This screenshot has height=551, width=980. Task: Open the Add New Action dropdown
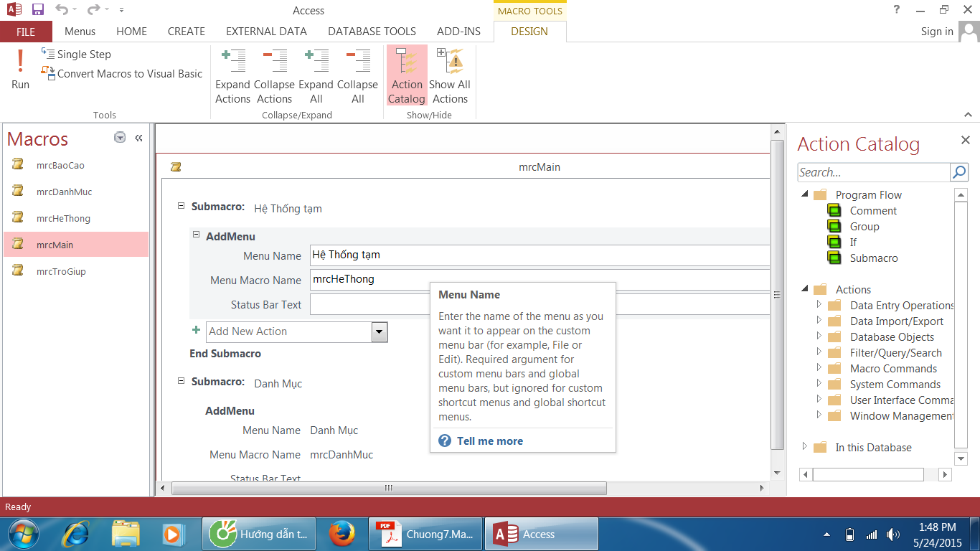pos(380,331)
